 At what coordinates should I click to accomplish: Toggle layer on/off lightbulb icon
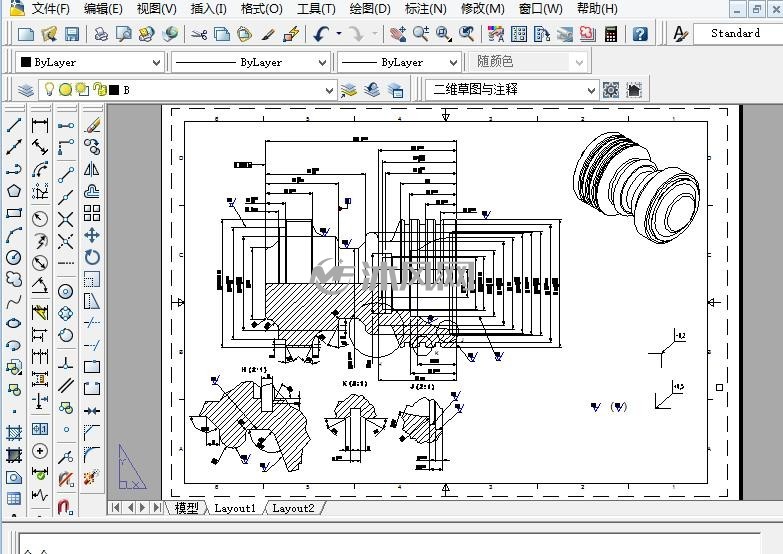click(x=49, y=89)
